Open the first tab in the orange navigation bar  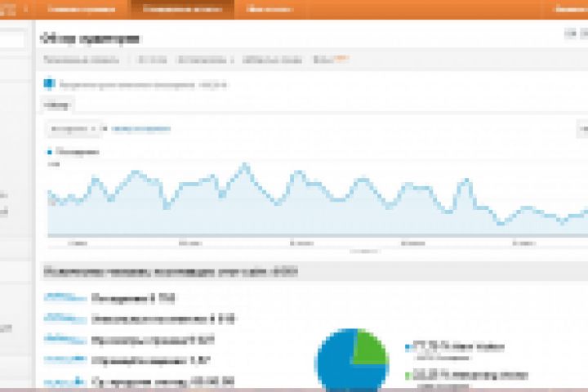[82, 9]
